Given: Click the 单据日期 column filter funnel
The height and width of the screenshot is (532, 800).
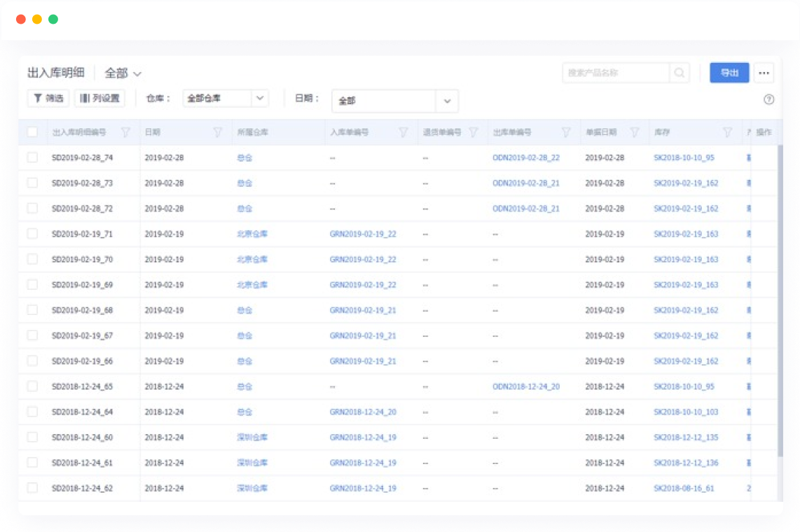Looking at the screenshot, I should pyautogui.click(x=635, y=132).
